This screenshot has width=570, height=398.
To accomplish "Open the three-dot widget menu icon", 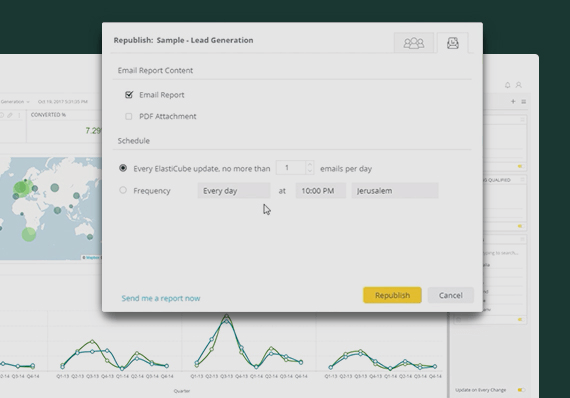I will [x=19, y=115].
